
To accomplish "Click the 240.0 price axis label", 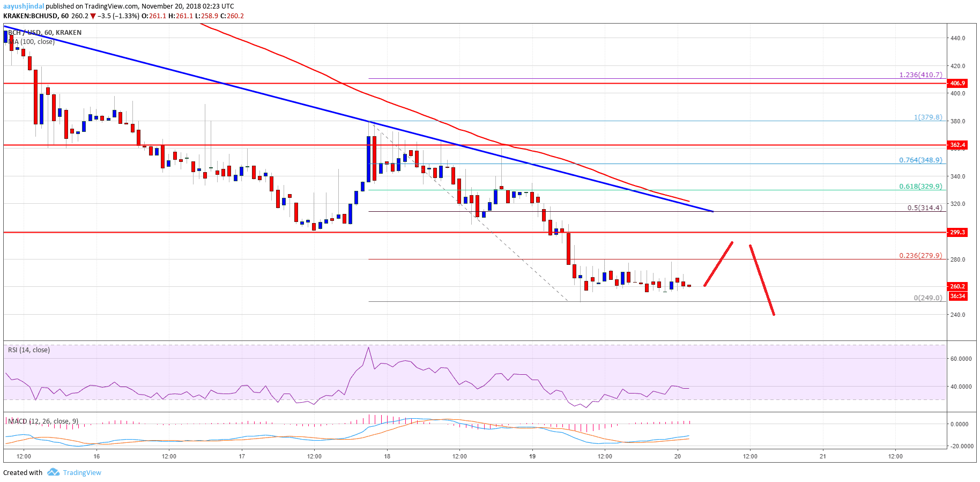I will (957, 315).
